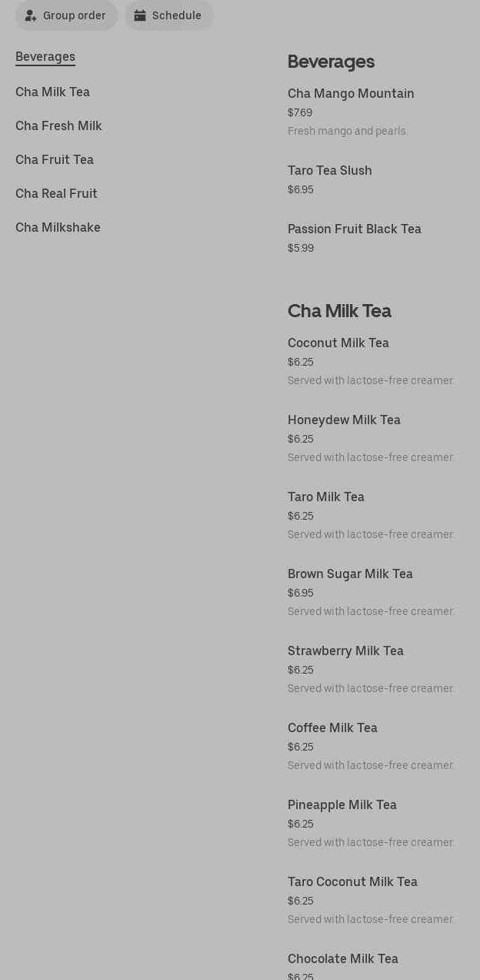Click the Group order people icon
The image size is (480, 980).
31,15
